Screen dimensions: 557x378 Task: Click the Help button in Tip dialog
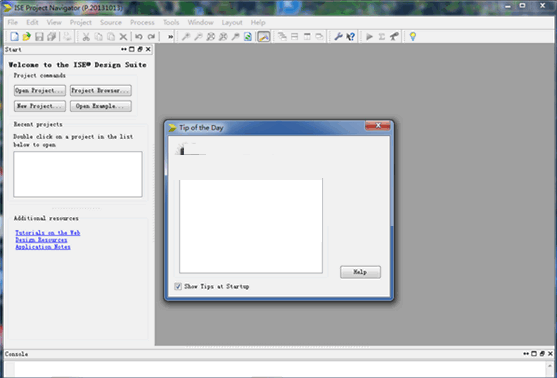pyautogui.click(x=360, y=272)
